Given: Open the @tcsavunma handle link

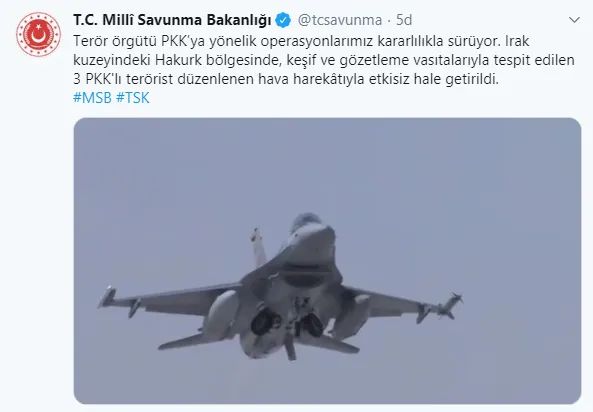Looking at the screenshot, I should click(x=340, y=20).
